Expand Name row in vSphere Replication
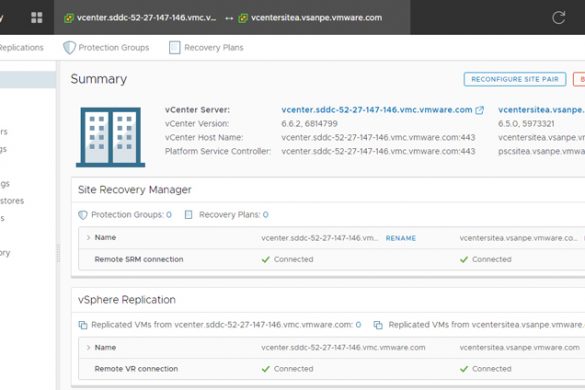Screen dimensions: 585x390 click(88, 347)
